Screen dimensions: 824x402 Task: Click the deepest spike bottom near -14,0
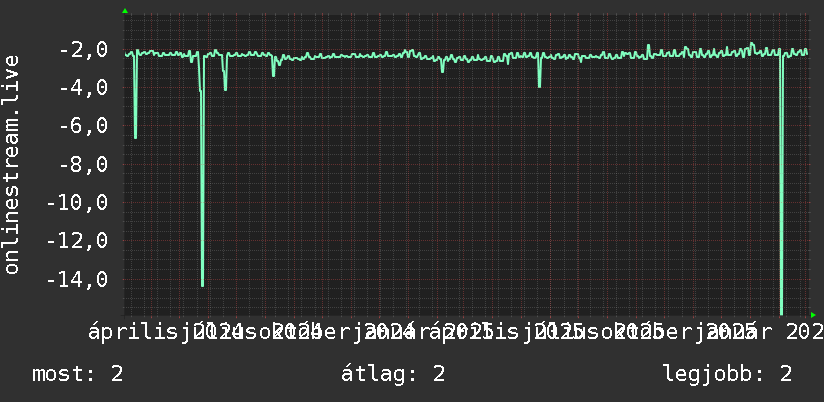pyautogui.click(x=202, y=284)
